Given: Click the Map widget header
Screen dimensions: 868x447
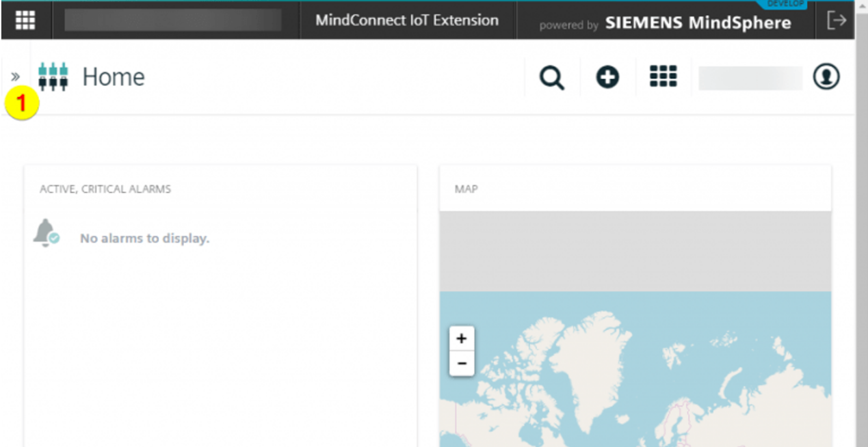Looking at the screenshot, I should pos(466,189).
